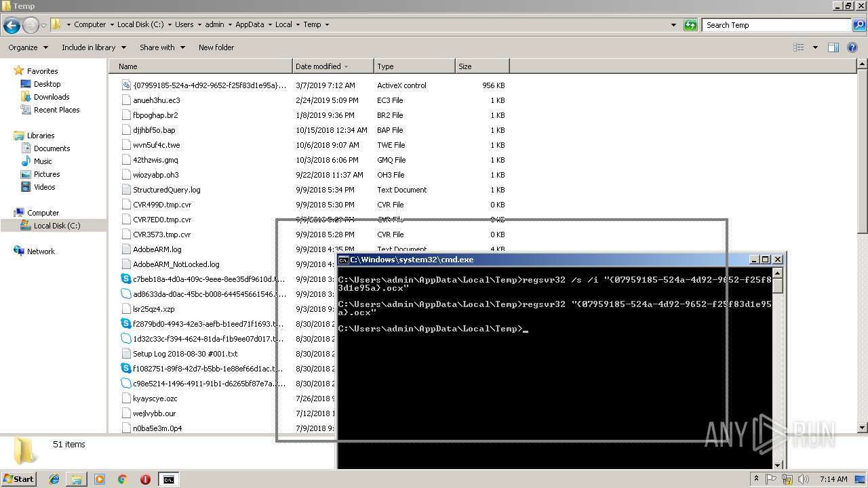Click the New folder button

point(216,47)
